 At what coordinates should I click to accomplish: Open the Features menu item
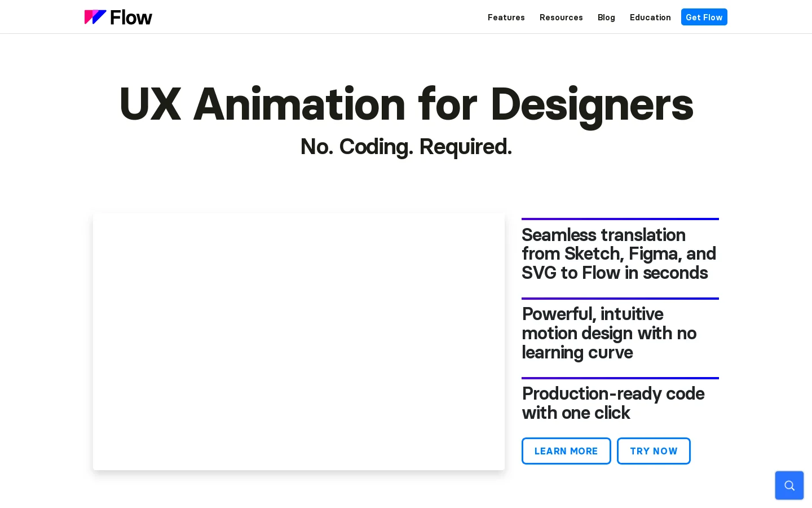coord(506,17)
